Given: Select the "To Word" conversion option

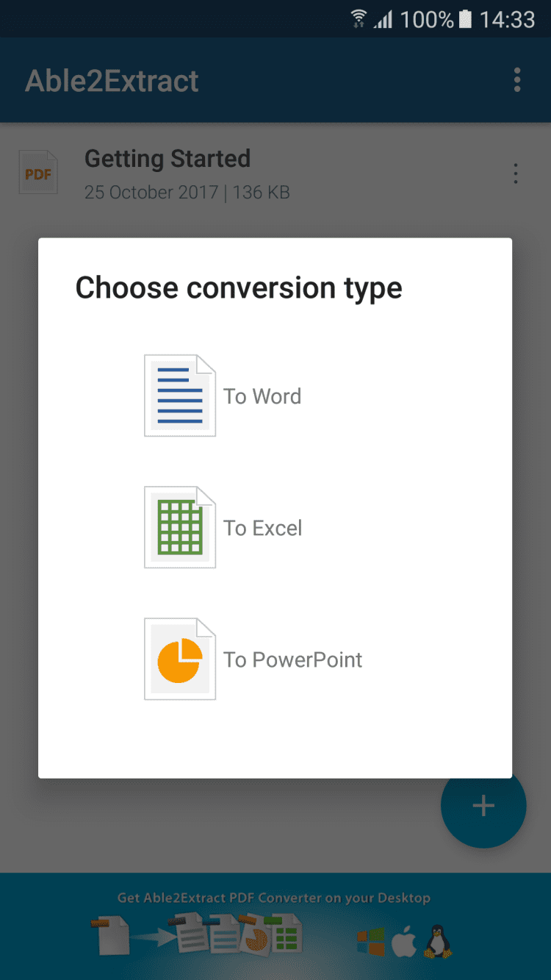Looking at the screenshot, I should (262, 396).
